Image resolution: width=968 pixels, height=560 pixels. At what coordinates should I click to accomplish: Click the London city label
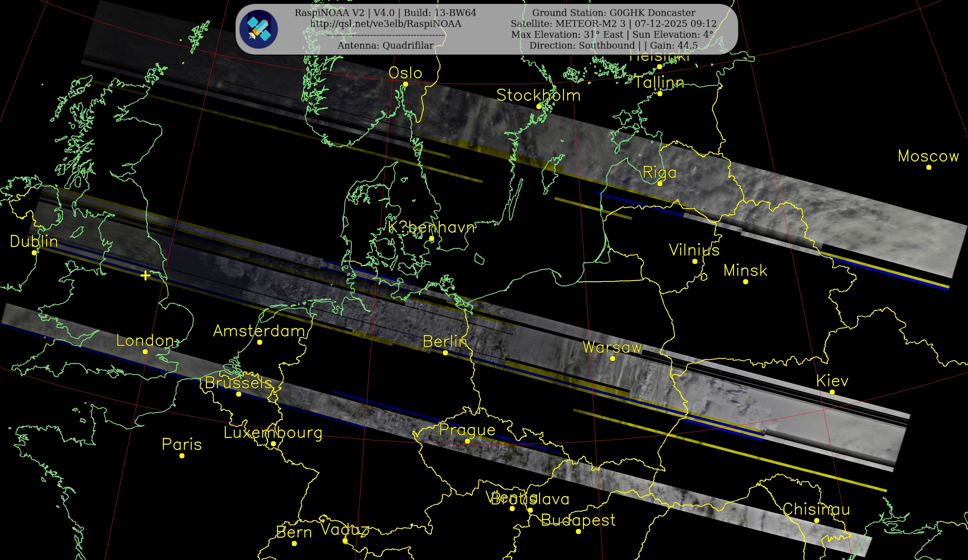click(x=145, y=341)
